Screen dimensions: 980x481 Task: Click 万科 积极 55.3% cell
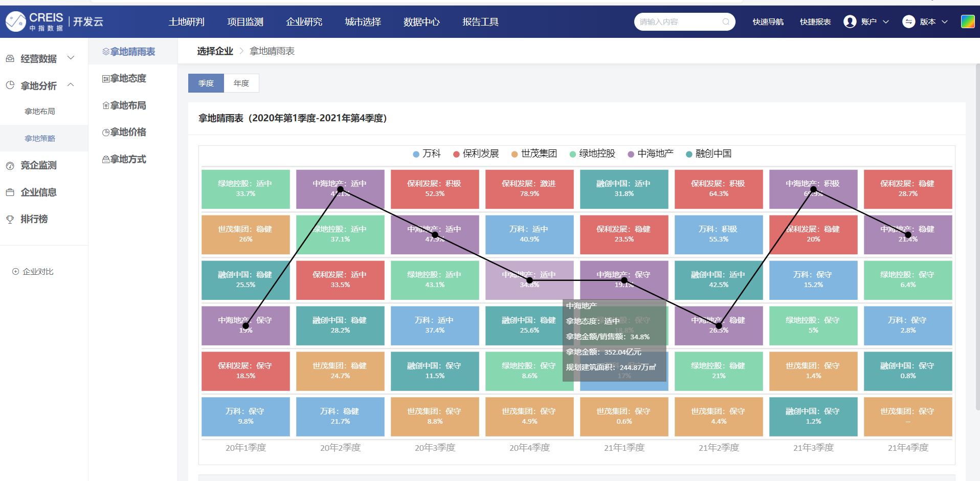(719, 234)
